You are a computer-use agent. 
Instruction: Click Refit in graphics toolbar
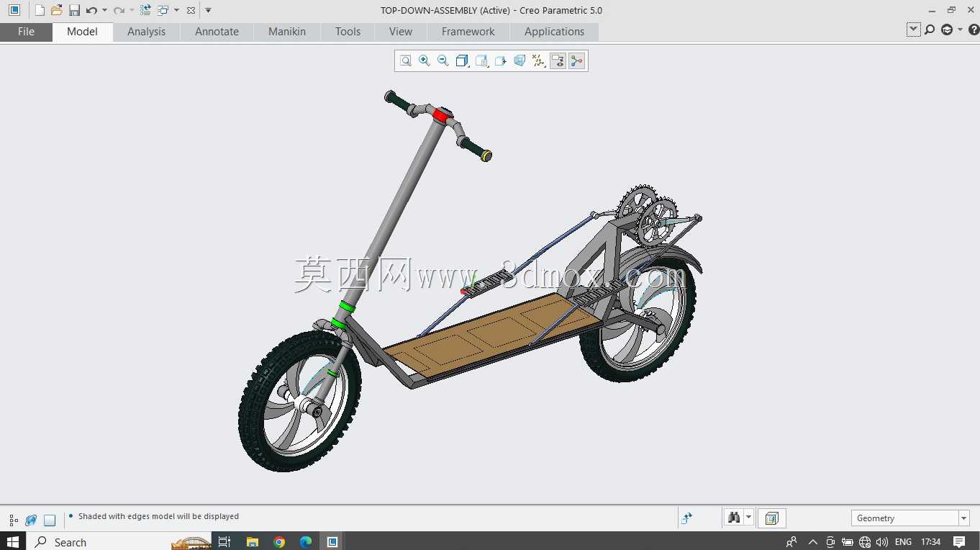[406, 61]
